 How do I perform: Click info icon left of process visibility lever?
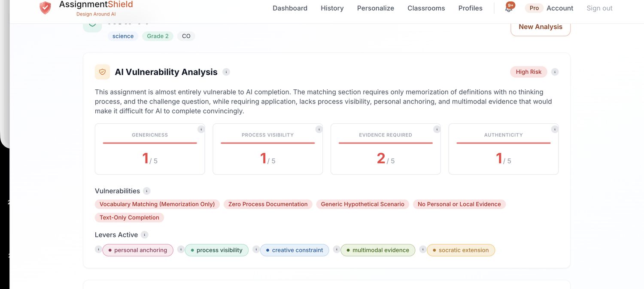[x=181, y=249]
